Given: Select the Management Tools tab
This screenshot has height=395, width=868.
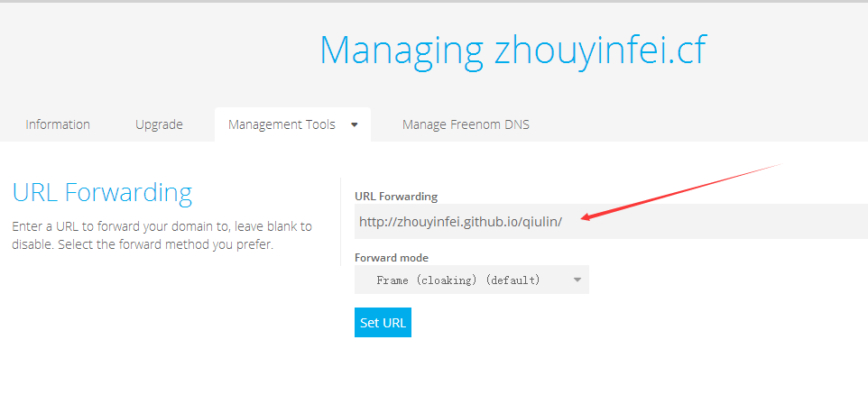Looking at the screenshot, I should (282, 124).
